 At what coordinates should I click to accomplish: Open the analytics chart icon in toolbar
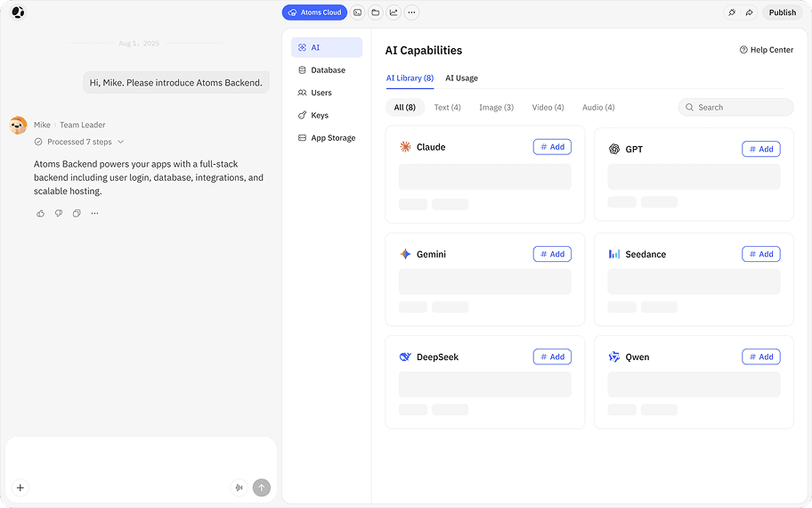click(x=394, y=12)
